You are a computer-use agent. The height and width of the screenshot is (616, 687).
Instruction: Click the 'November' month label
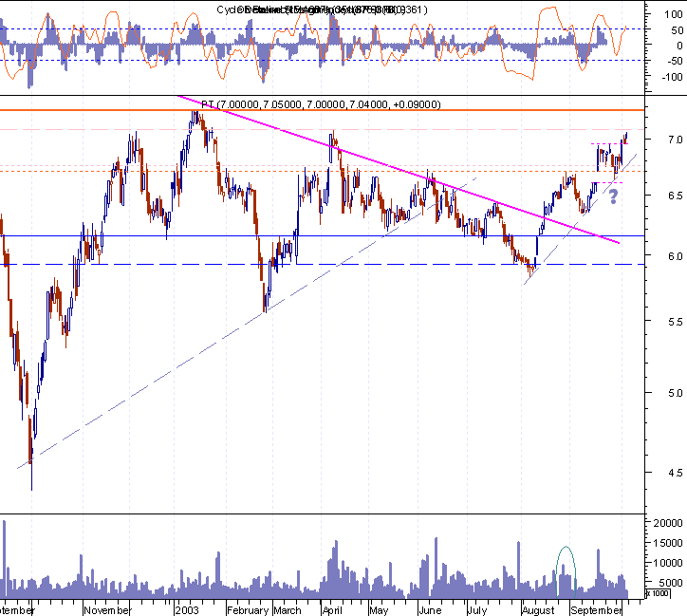(107, 610)
